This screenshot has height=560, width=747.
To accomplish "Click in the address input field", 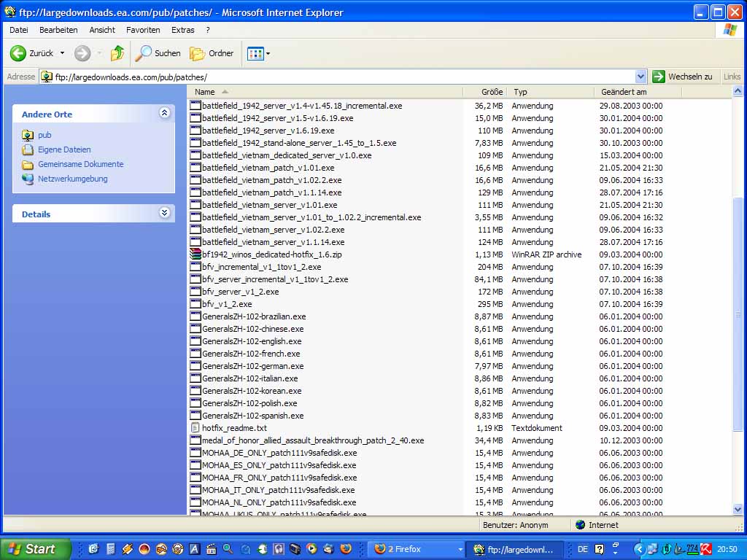I will pyautogui.click(x=343, y=77).
